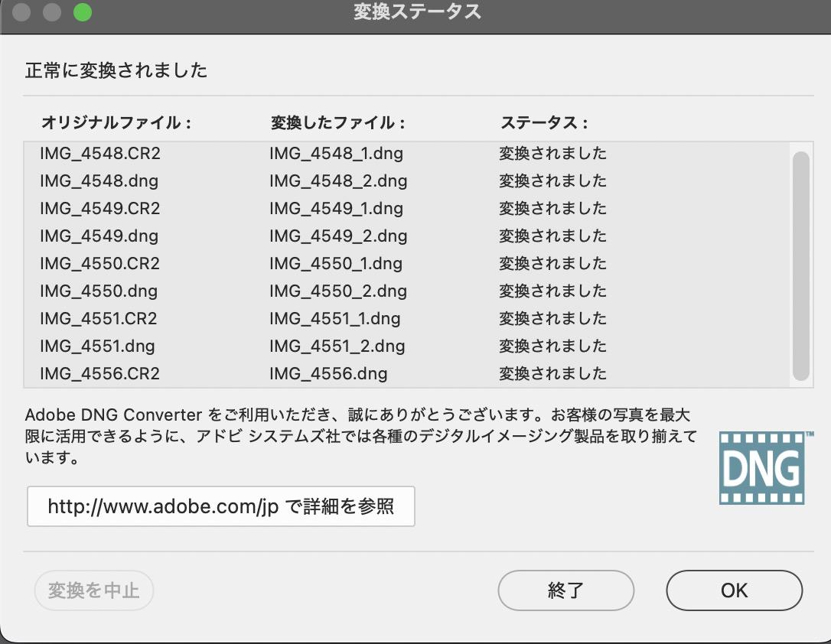Click converted file IMG_4548_1.dng

337,154
